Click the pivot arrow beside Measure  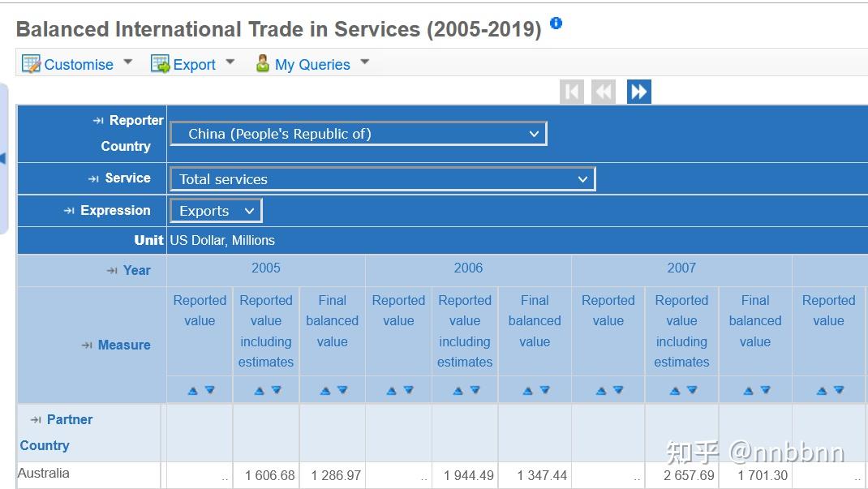pyautogui.click(x=88, y=345)
